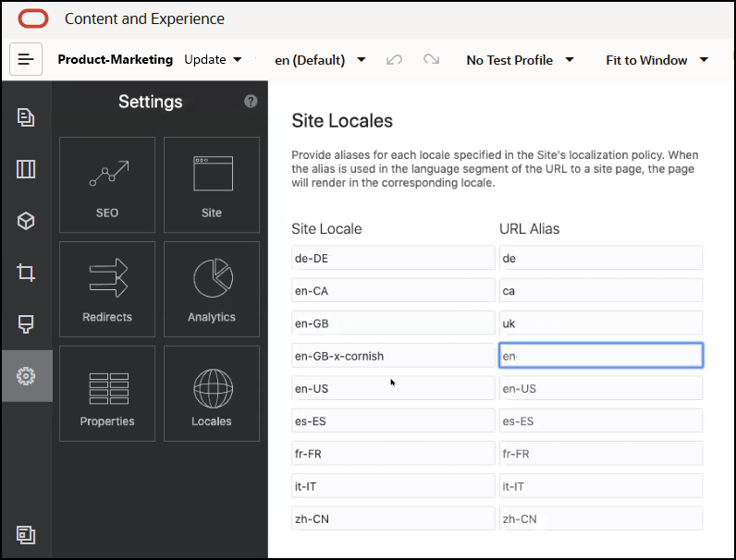Open the Components cube icon in the sidebar
Image resolution: width=736 pixels, height=560 pixels.
(x=26, y=221)
